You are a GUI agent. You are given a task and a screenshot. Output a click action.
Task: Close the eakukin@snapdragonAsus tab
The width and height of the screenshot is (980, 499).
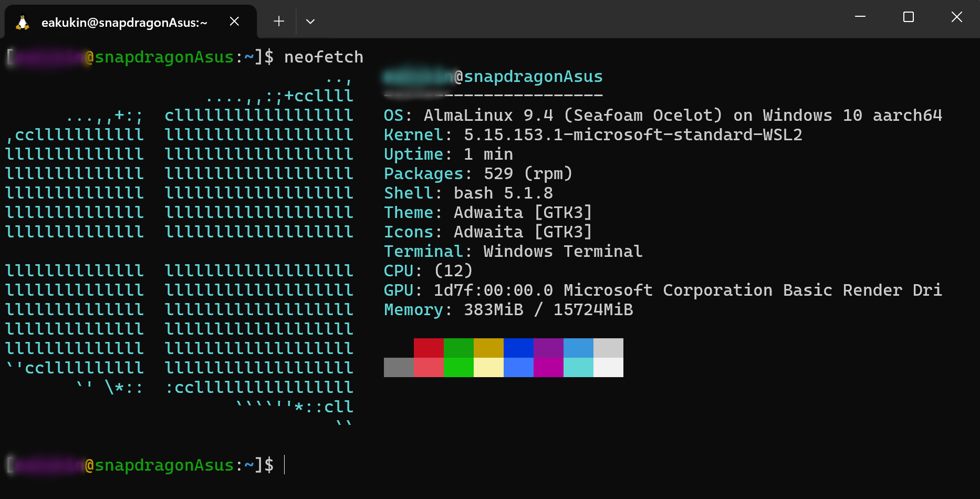(x=234, y=22)
